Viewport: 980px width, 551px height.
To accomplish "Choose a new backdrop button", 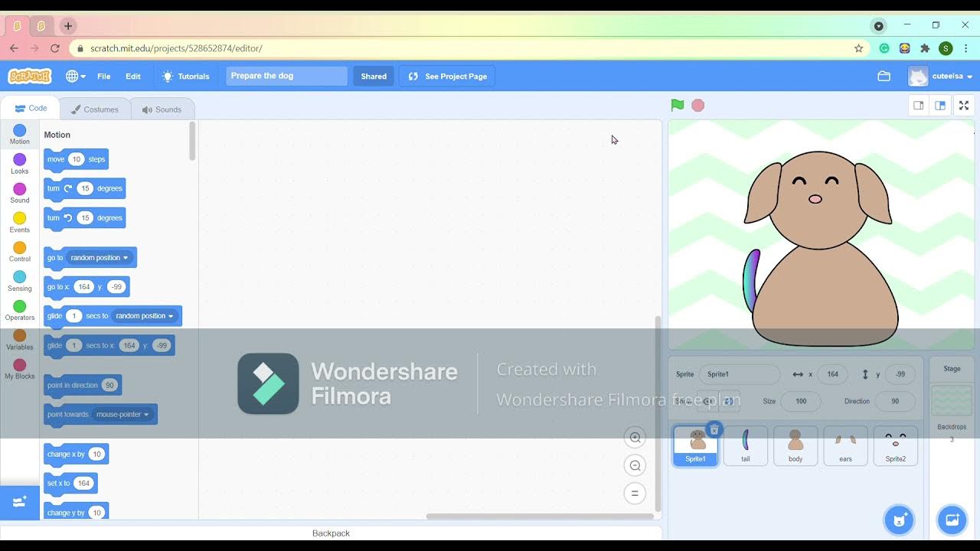I will (x=952, y=520).
